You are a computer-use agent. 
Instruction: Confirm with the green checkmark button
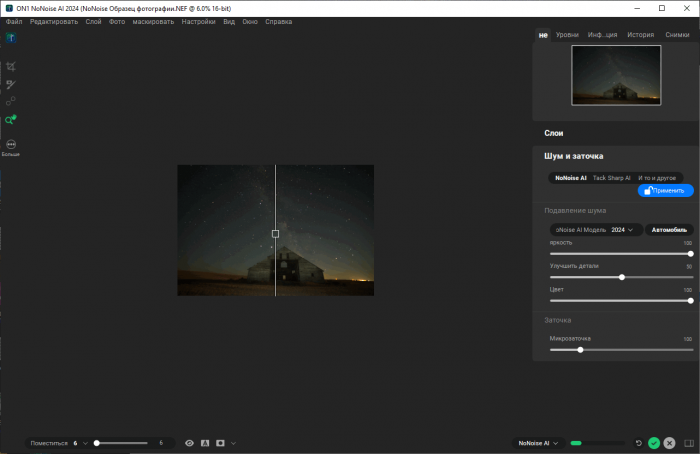click(x=653, y=443)
